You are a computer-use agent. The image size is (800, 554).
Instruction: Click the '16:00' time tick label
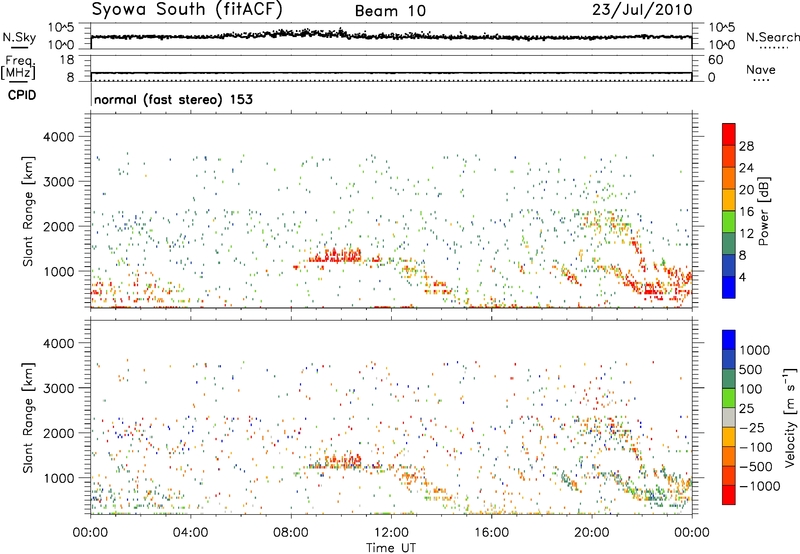coord(491,533)
